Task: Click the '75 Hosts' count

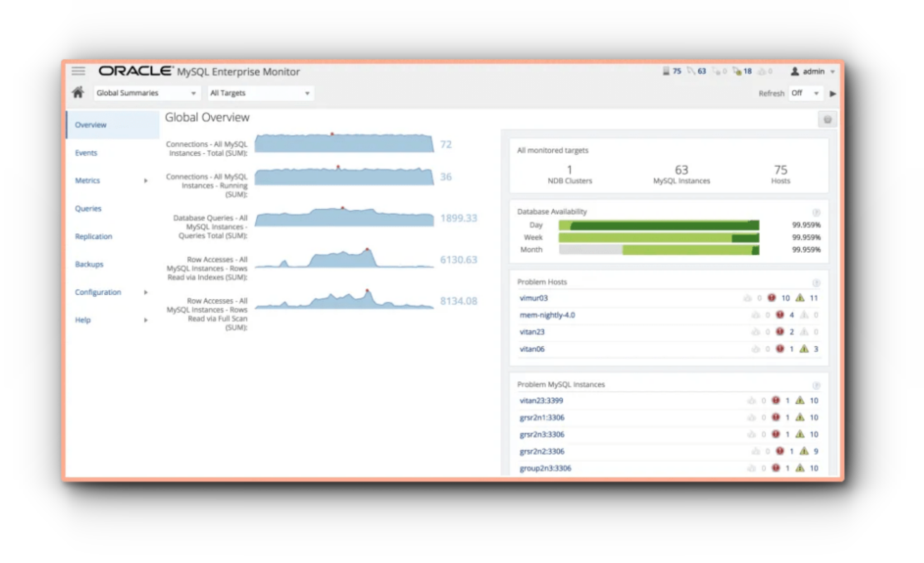Action: [780, 174]
